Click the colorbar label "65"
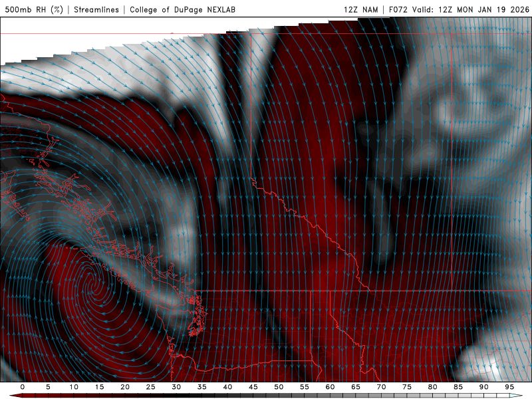532x399 pixels. [356, 387]
